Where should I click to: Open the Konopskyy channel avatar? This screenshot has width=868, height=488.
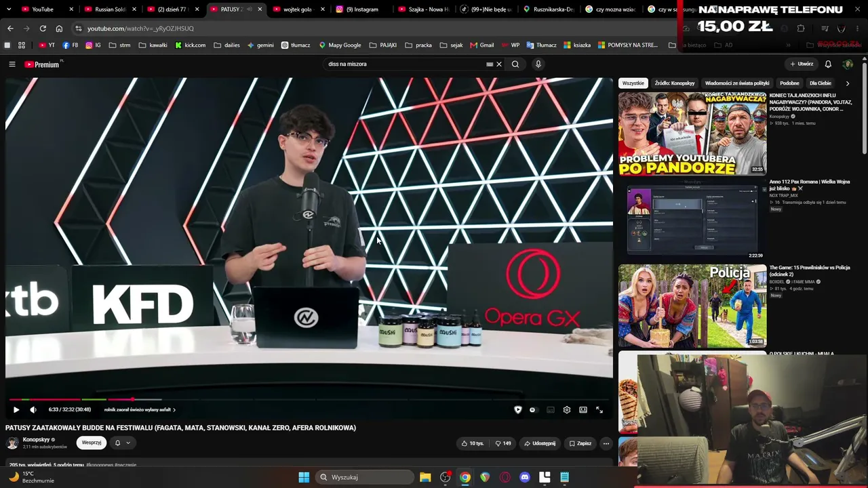tap(12, 443)
